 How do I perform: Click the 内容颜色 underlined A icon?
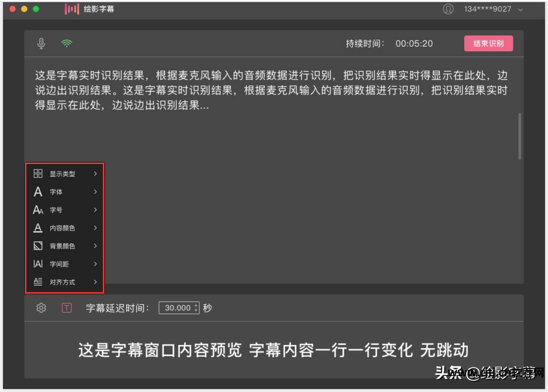pos(38,228)
